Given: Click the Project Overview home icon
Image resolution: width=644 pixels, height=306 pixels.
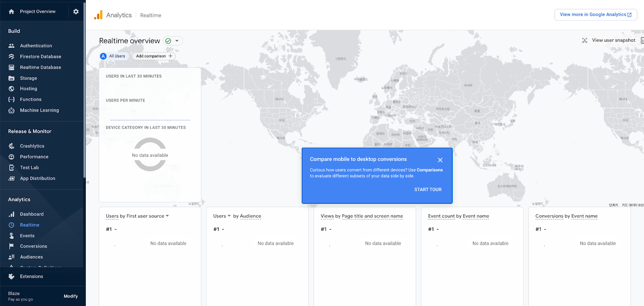Looking at the screenshot, I should click(x=11, y=12).
